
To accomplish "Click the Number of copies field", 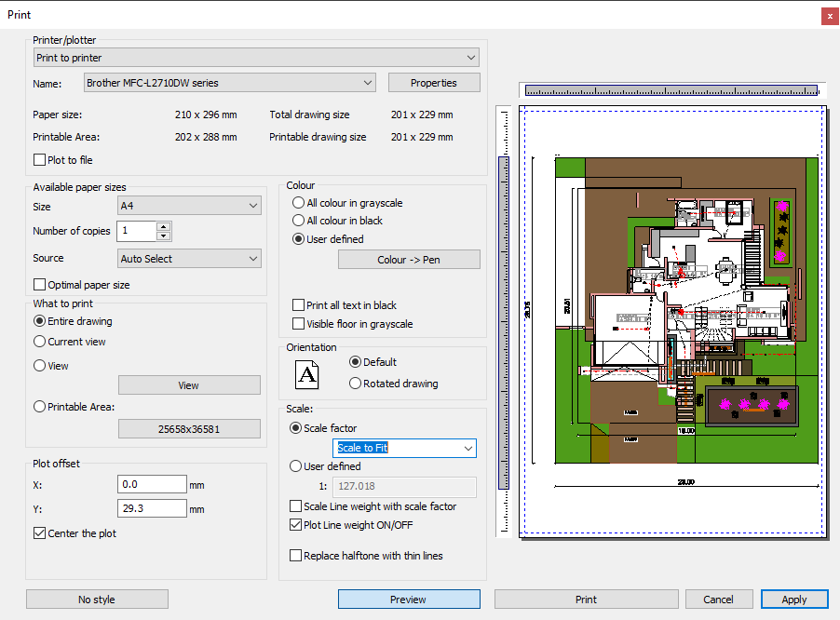I will (137, 231).
